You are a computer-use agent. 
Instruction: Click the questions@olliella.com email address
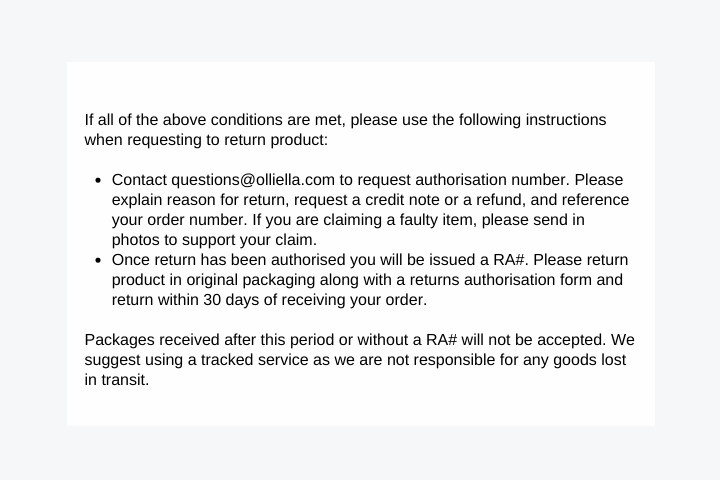253,180
